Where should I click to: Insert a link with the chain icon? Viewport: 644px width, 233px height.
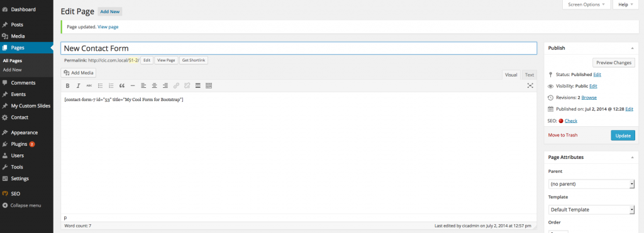(x=176, y=86)
